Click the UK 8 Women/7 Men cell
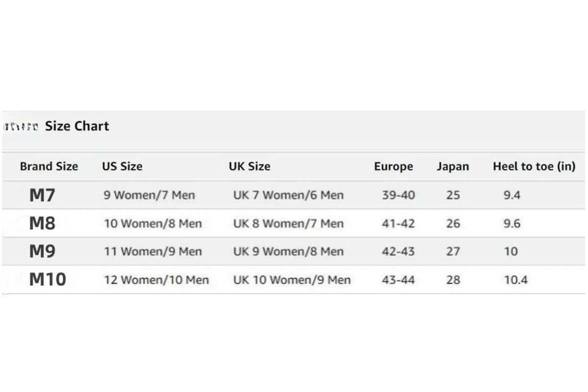The height and width of the screenshot is (392, 588). (288, 224)
